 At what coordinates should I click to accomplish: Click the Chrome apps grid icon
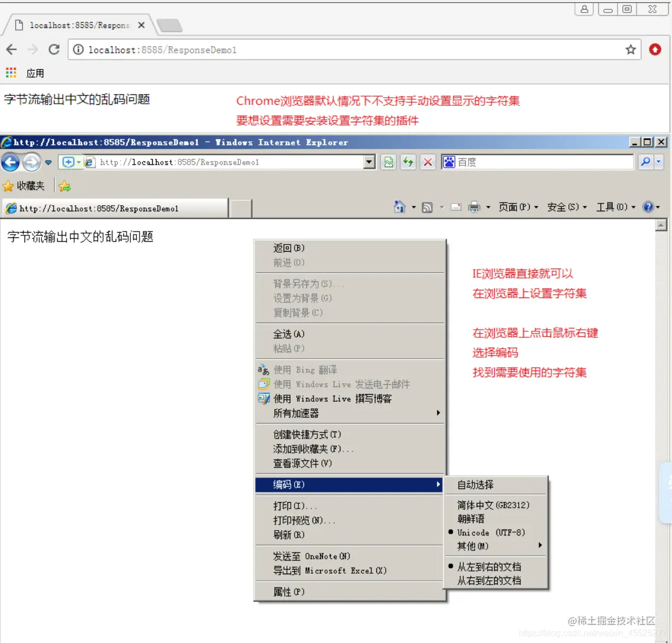coord(10,73)
